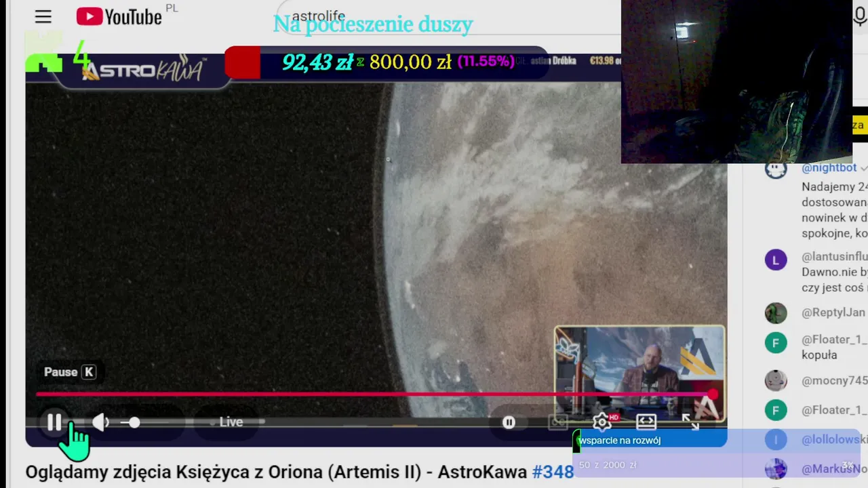Enter fullscreen mode
Viewport: 868px width, 488px height.
pos(690,422)
